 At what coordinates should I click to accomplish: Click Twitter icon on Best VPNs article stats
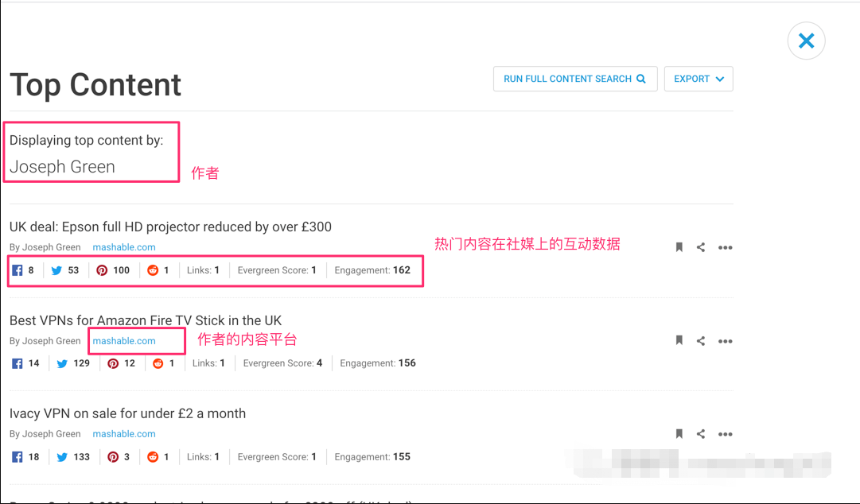pos(62,363)
